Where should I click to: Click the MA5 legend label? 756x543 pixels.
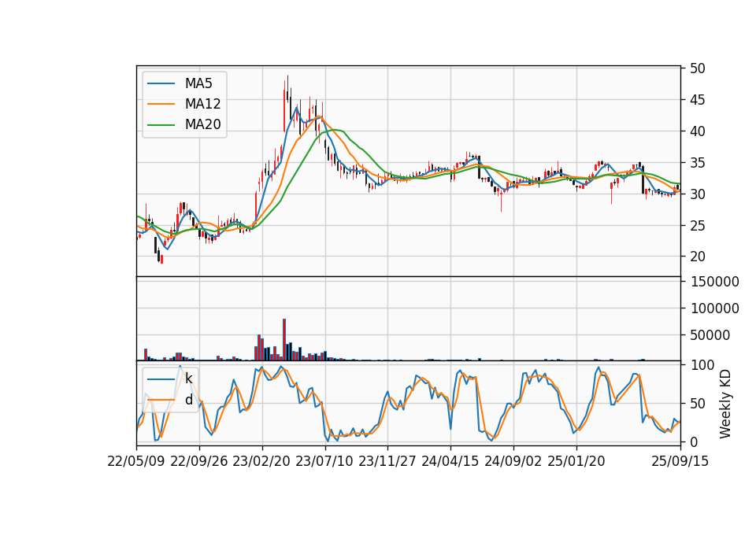click(198, 83)
